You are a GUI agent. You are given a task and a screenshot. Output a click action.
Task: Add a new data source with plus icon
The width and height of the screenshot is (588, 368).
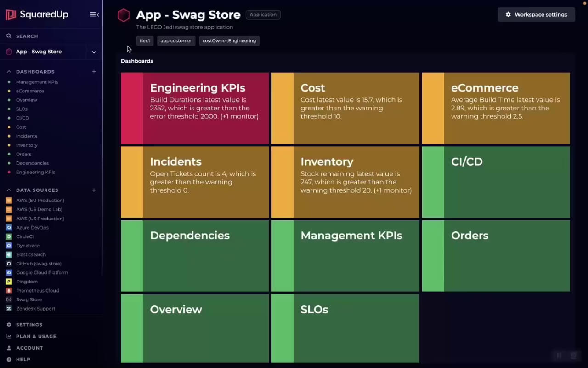click(x=94, y=190)
